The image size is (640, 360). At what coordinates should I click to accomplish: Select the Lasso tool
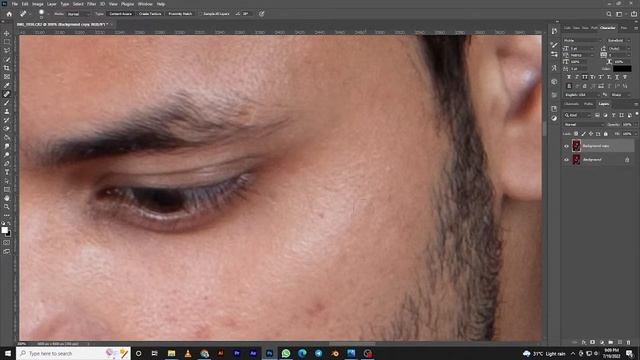tap(7, 50)
